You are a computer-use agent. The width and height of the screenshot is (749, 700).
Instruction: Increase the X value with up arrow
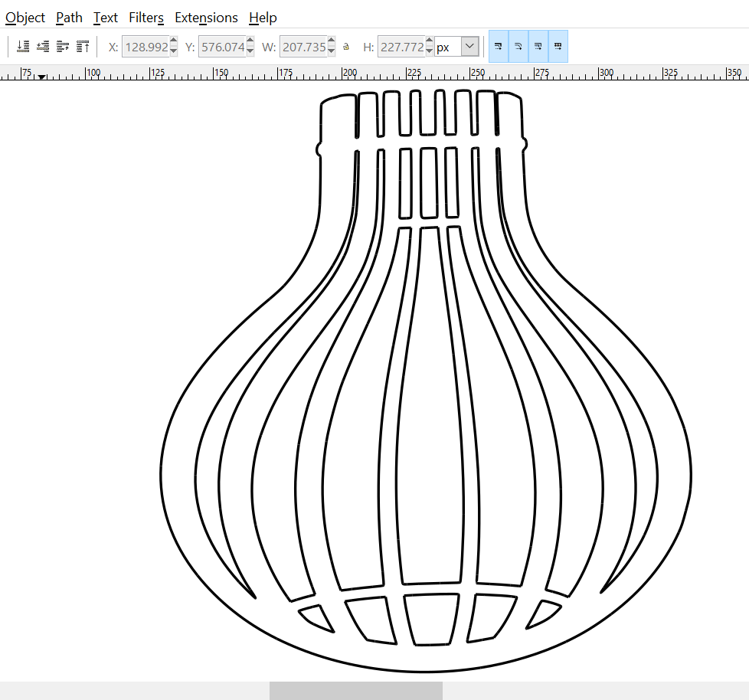pos(174,41)
